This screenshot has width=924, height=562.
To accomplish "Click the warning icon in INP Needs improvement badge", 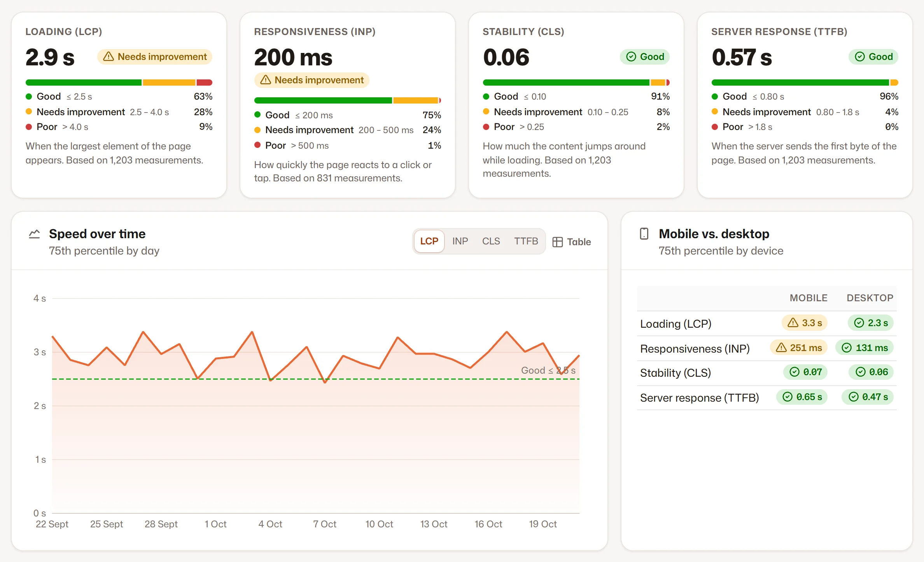I will click(266, 80).
